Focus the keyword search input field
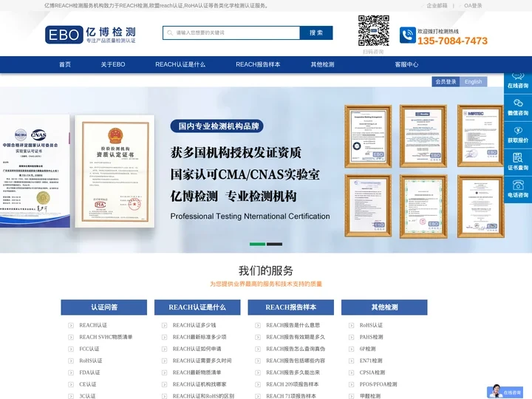Viewport: 532px width, 399px height. [231, 33]
